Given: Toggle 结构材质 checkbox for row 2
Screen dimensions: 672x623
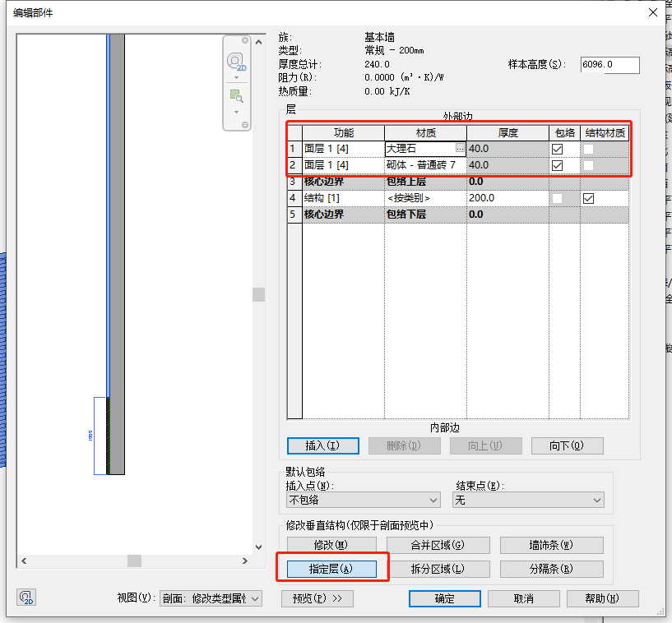Looking at the screenshot, I should [x=588, y=165].
